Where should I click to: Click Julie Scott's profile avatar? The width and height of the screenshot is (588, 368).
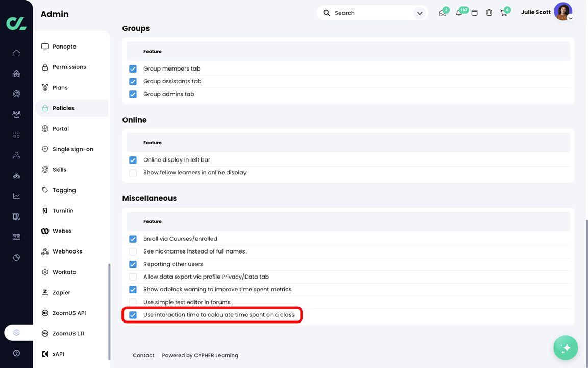563,12
